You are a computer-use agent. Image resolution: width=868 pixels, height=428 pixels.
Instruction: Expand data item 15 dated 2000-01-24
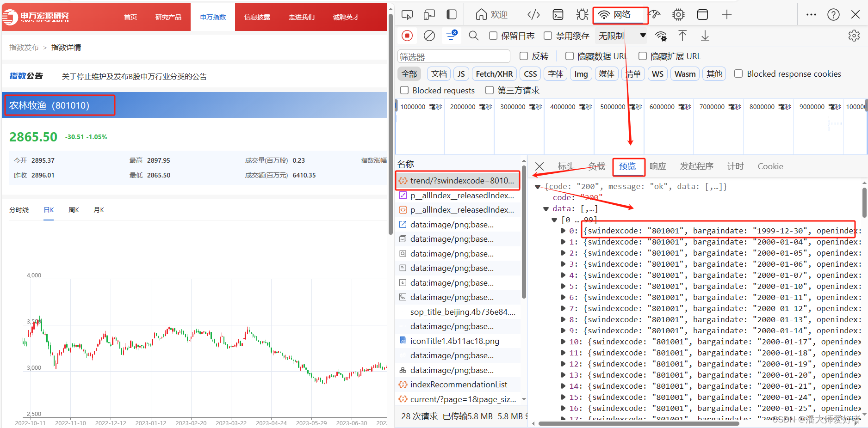click(x=563, y=397)
